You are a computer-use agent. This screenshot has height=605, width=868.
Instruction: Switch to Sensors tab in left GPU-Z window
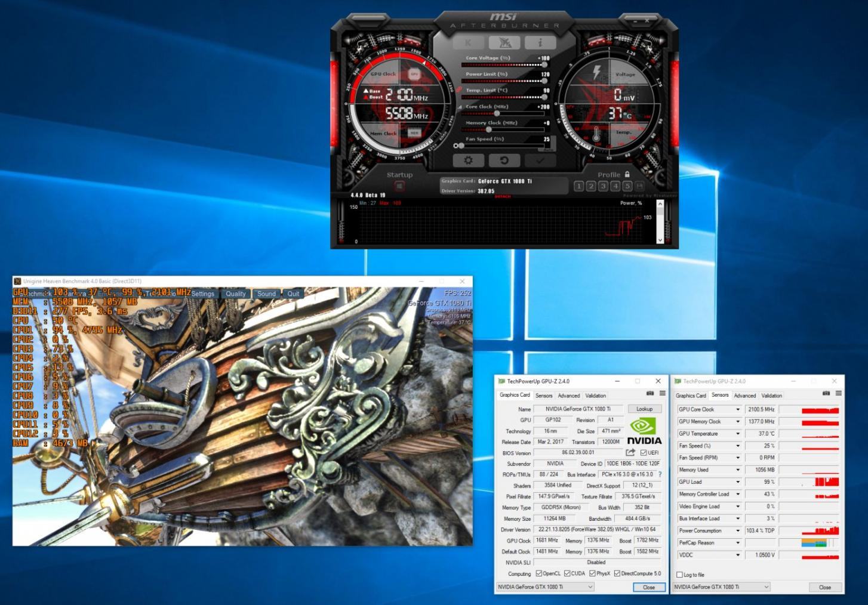point(544,395)
